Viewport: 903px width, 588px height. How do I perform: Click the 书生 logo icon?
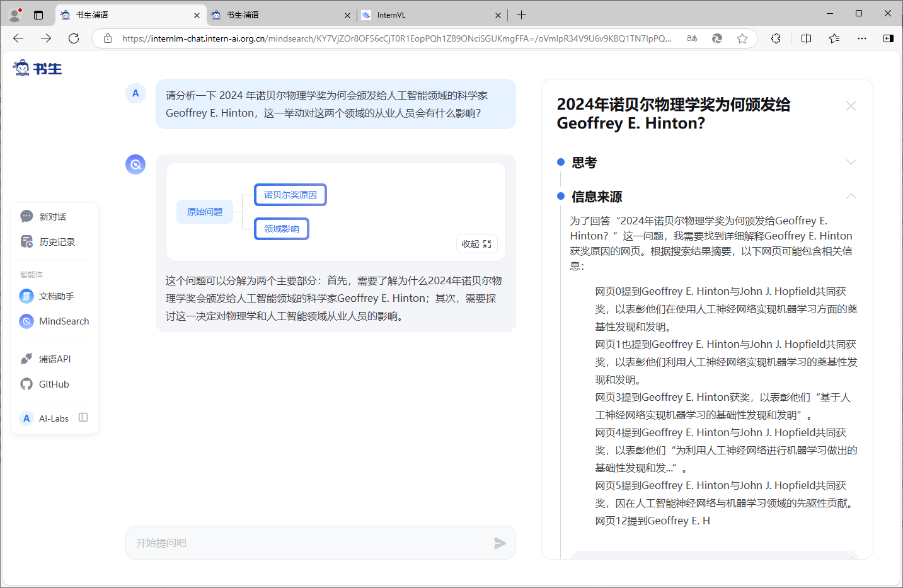pyautogui.click(x=22, y=67)
